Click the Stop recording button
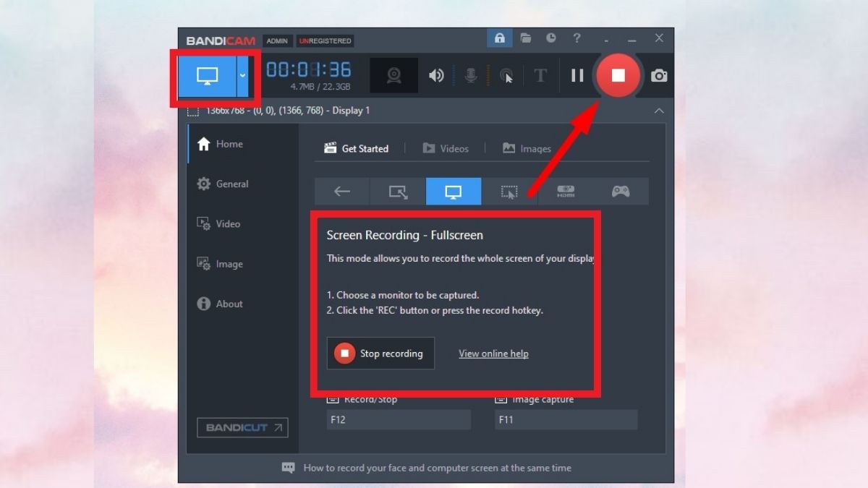Screen dimensions: 868x488 pos(380,354)
